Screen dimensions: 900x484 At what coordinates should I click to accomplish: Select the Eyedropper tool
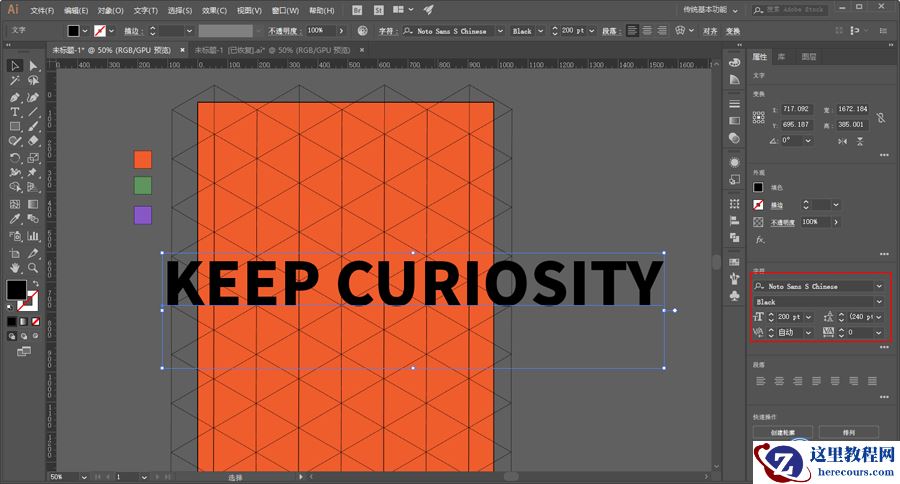[x=15, y=218]
